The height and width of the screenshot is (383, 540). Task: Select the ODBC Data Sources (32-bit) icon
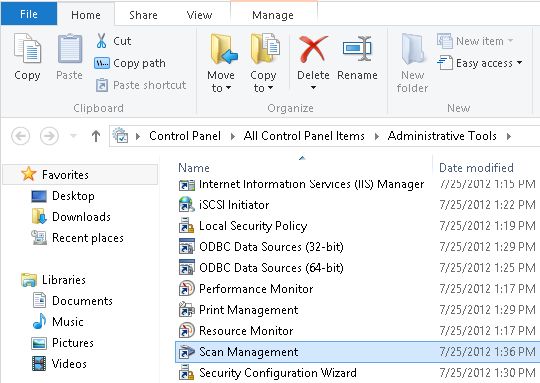[187, 247]
